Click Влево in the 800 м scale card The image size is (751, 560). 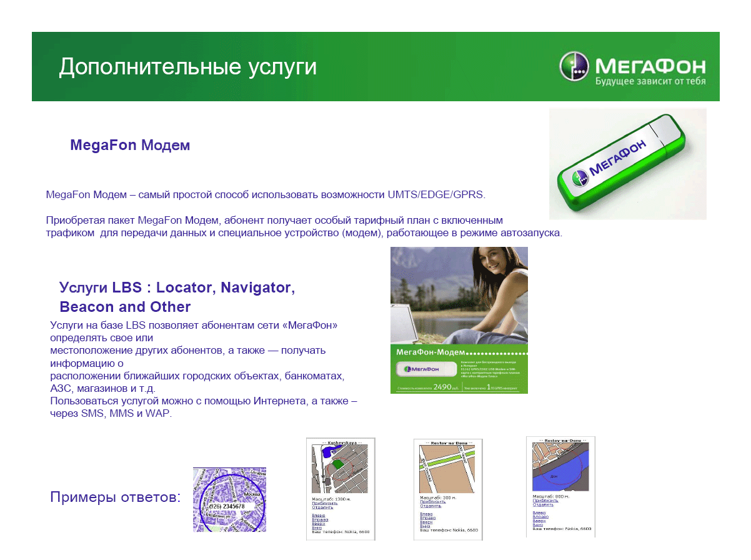click(539, 513)
